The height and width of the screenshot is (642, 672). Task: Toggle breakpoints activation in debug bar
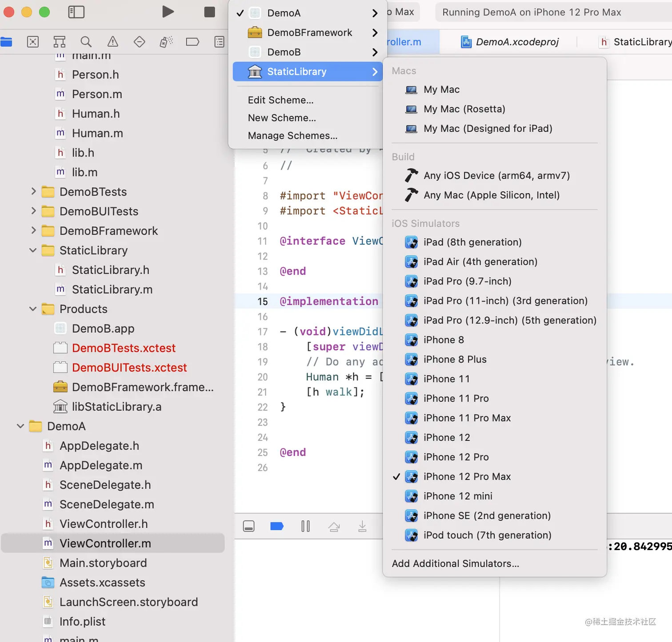coord(277,526)
